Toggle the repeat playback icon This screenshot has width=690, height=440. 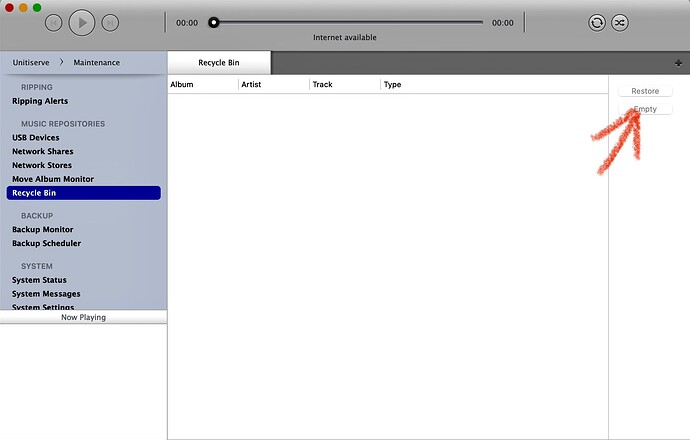[x=597, y=22]
